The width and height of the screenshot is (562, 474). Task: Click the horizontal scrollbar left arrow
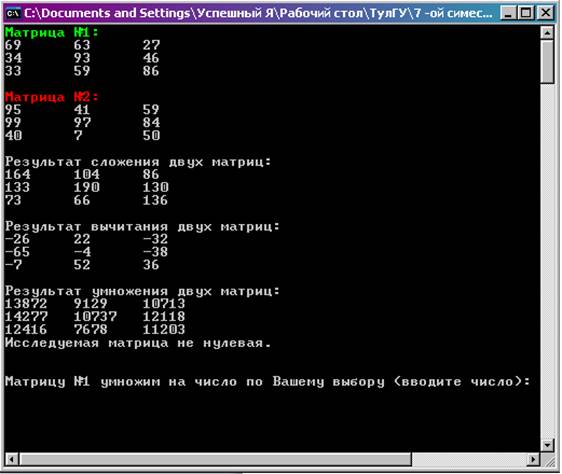pos(12,459)
